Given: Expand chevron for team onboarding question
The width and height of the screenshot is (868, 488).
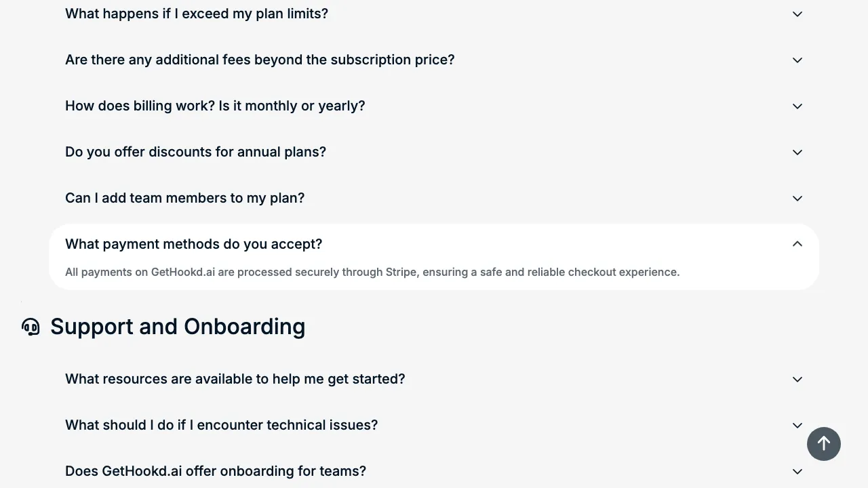Looking at the screenshot, I should (797, 472).
